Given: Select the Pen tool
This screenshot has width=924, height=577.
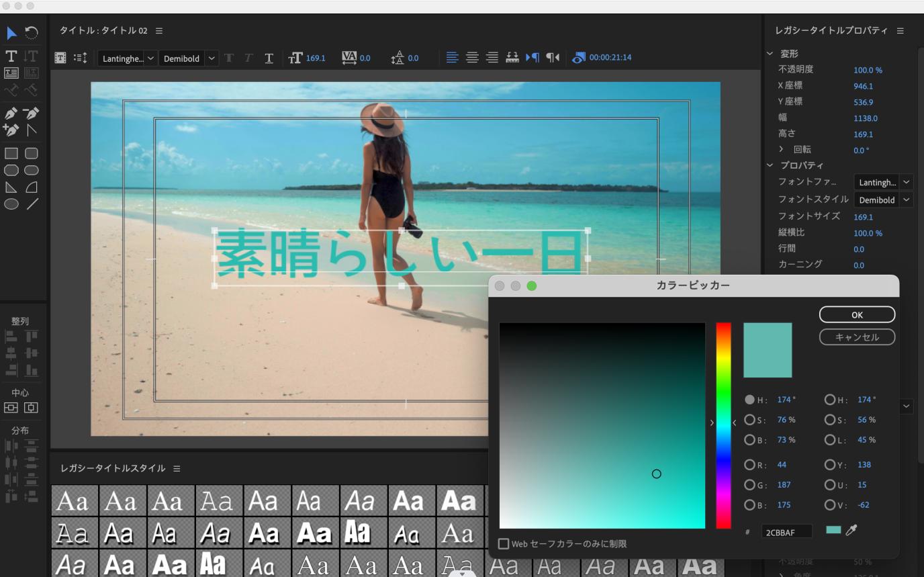Looking at the screenshot, I should pyautogui.click(x=11, y=113).
